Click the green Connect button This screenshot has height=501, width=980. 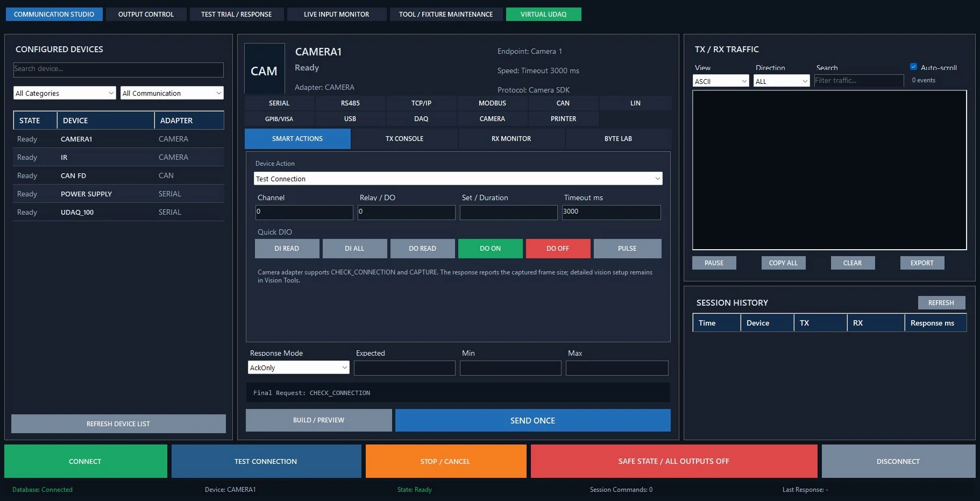(x=86, y=461)
